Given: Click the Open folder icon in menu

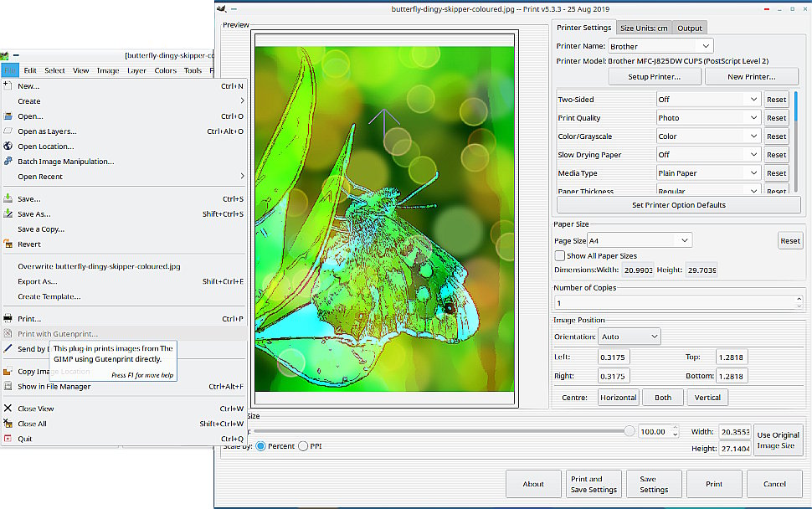Looking at the screenshot, I should (8, 116).
